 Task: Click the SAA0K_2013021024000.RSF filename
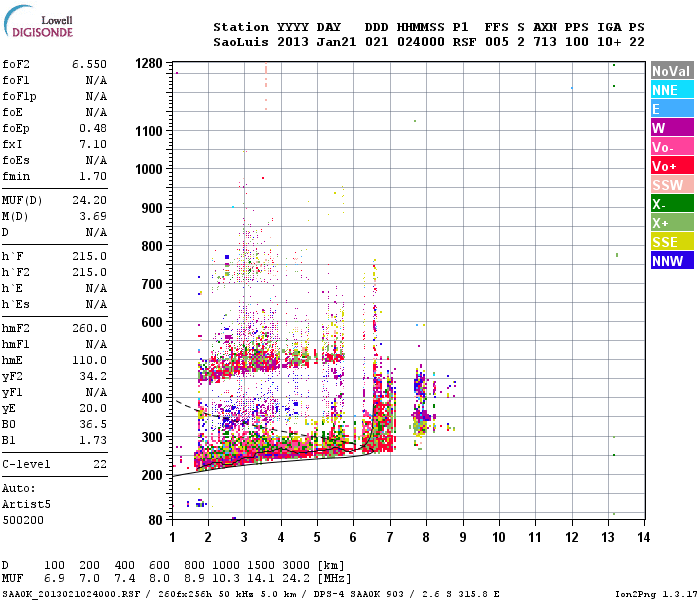pyautogui.click(x=71, y=595)
